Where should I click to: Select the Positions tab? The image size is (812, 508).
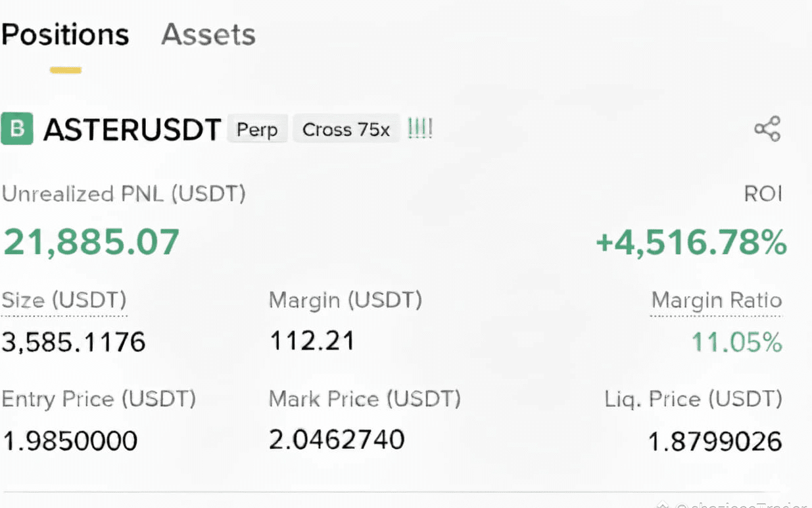click(65, 34)
